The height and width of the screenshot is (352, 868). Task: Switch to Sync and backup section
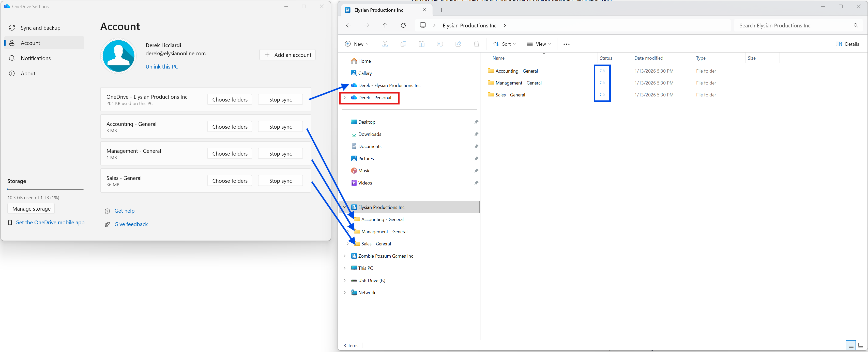tap(40, 28)
